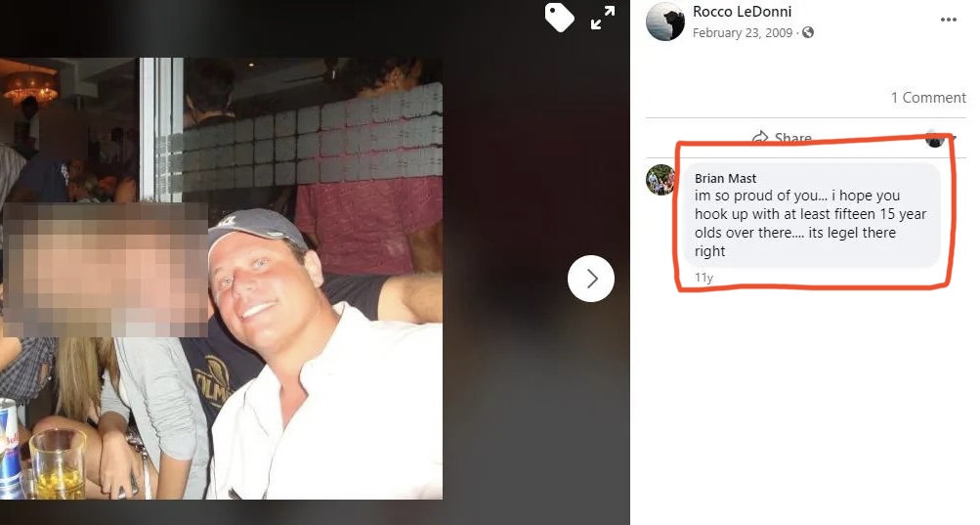Open Brian Mast's profile from comment name

coord(725,178)
